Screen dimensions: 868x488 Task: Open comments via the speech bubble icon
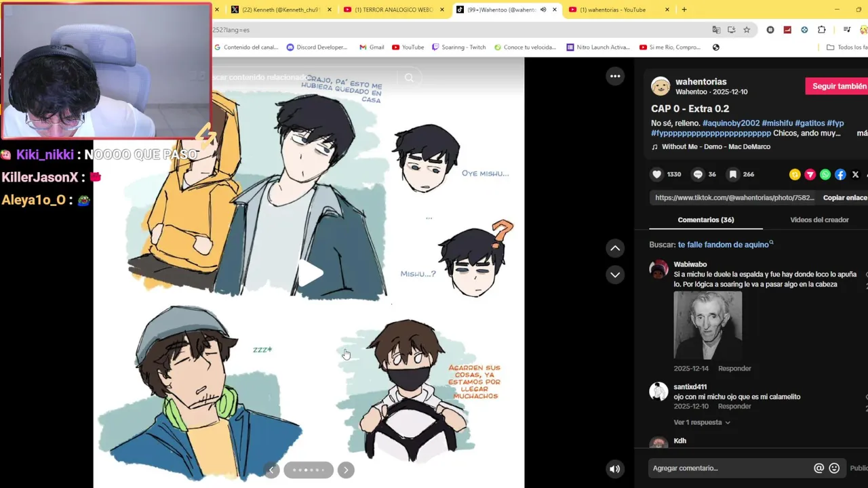tap(698, 174)
